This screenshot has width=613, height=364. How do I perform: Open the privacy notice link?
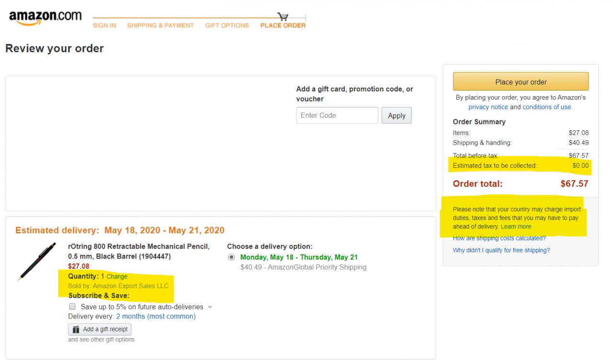pos(488,107)
